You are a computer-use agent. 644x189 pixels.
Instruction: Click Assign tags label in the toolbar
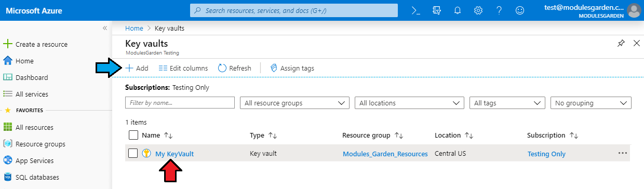point(297,68)
